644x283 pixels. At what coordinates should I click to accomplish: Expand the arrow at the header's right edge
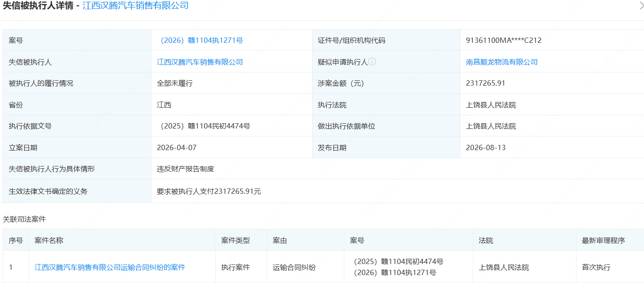pyautogui.click(x=641, y=6)
